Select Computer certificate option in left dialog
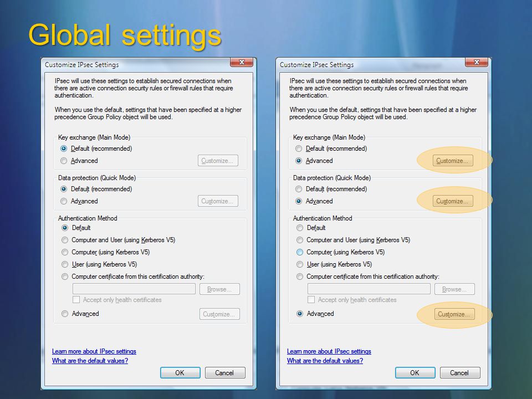532x399 pixels. [65, 277]
